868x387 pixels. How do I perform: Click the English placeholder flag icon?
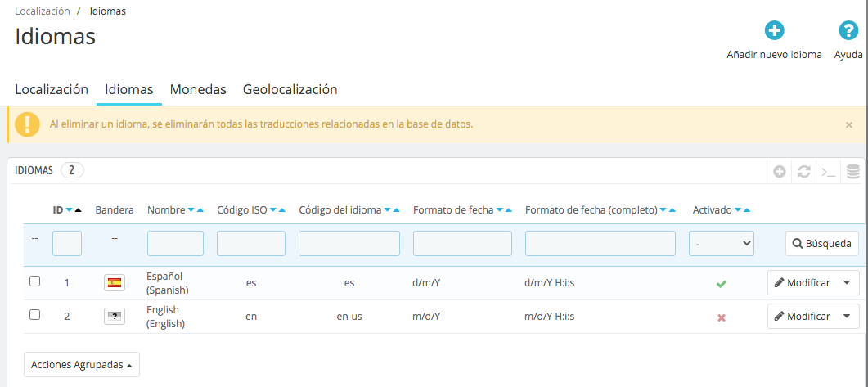[x=115, y=317]
